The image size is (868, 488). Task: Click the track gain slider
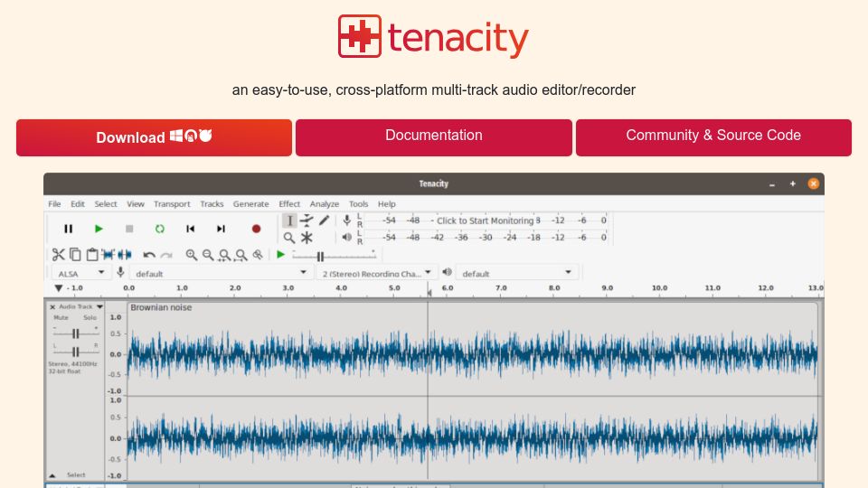[75, 333]
